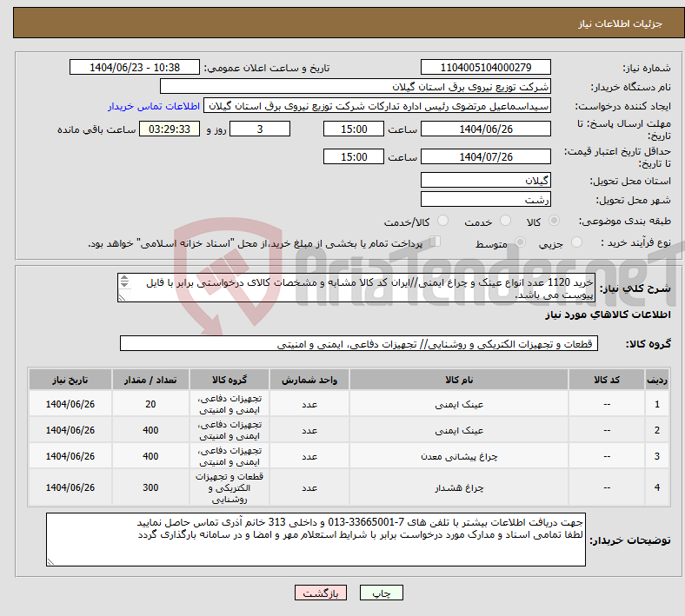685x616 pixels.
Task: Click the response deadline date 1404/06/26 field
Action: [485, 129]
